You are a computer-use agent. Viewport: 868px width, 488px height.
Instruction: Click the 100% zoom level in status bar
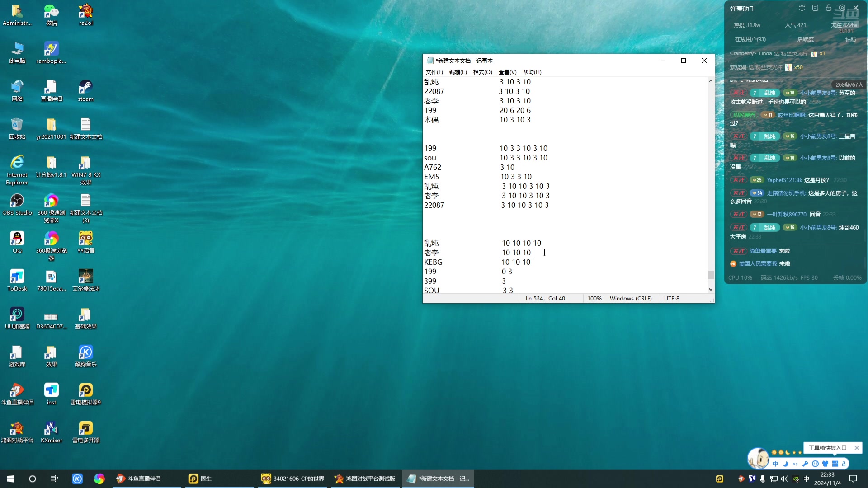pos(594,299)
